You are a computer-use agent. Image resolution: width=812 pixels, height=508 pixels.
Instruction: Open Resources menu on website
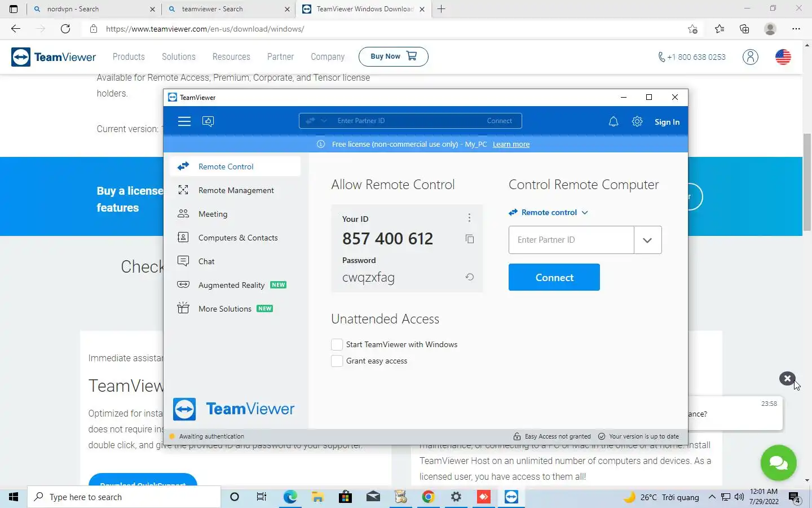coord(231,57)
